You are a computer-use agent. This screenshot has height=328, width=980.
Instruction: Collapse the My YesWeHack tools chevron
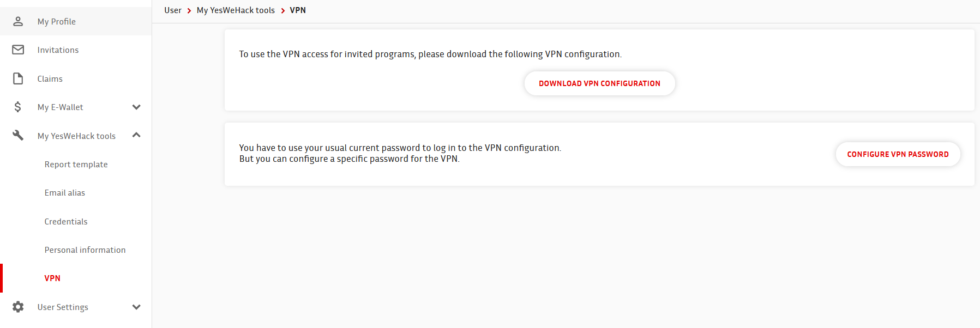point(136,135)
